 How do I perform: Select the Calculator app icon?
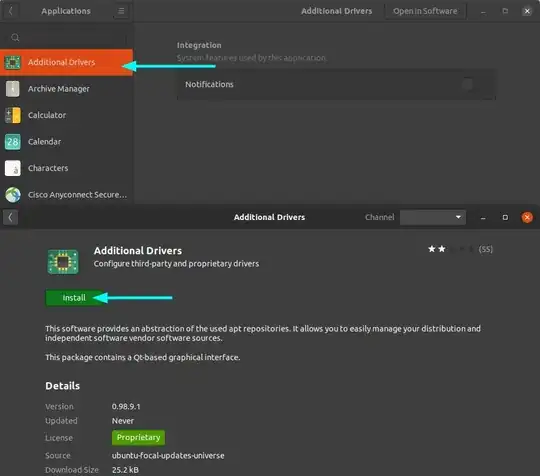[x=13, y=115]
